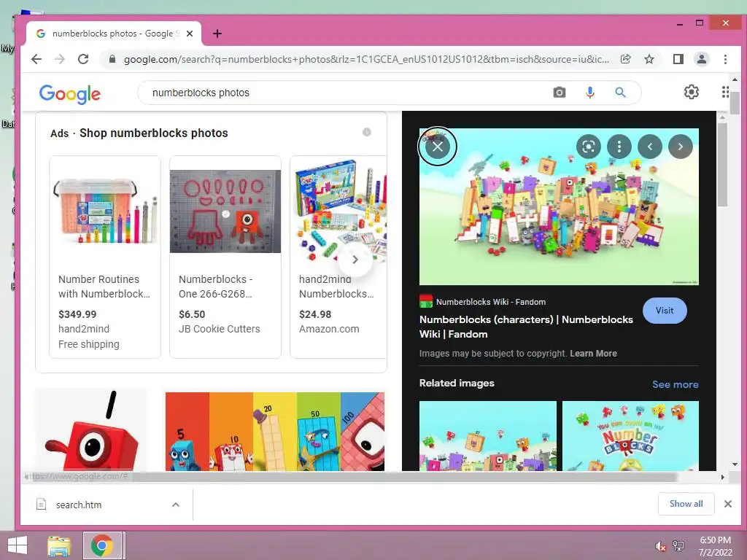
Task: Click the magnifier search button
Action: (620, 93)
